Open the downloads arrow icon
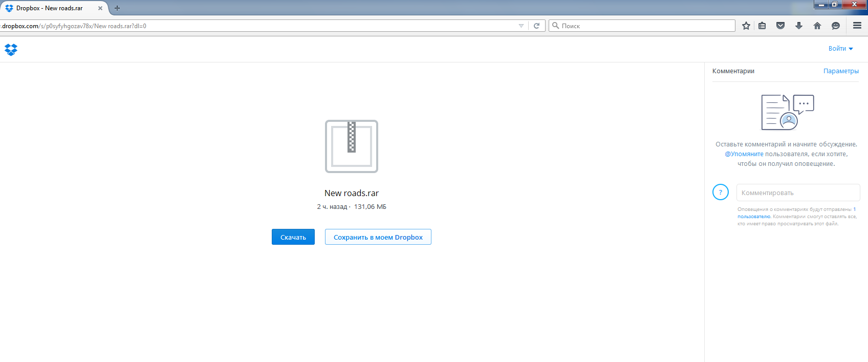The width and height of the screenshot is (868, 362). coord(799,26)
